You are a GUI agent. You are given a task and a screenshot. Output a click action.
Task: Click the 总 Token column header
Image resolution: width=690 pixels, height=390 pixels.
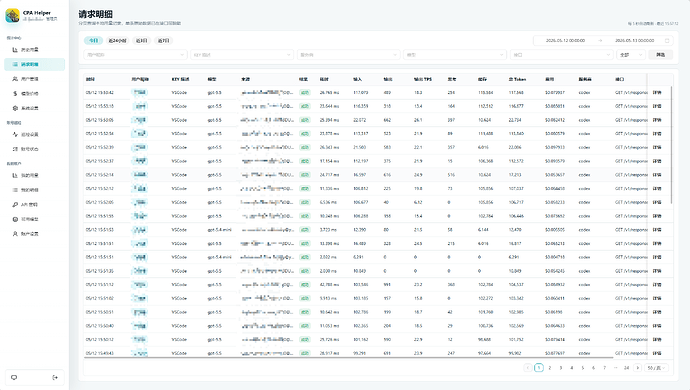[x=517, y=79]
